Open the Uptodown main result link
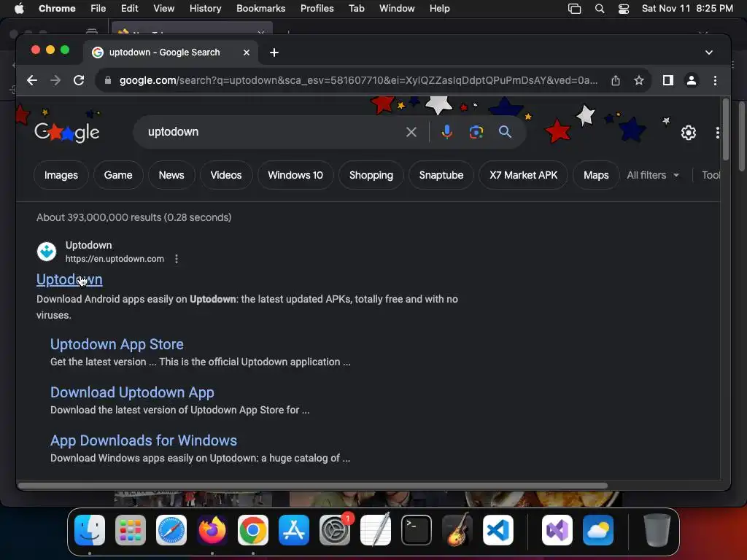747x560 pixels. point(69,279)
